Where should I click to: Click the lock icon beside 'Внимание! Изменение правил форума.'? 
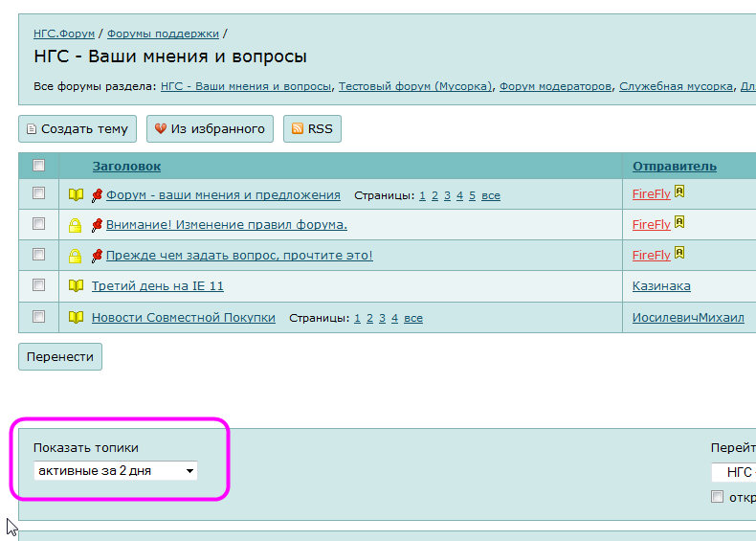tap(76, 225)
